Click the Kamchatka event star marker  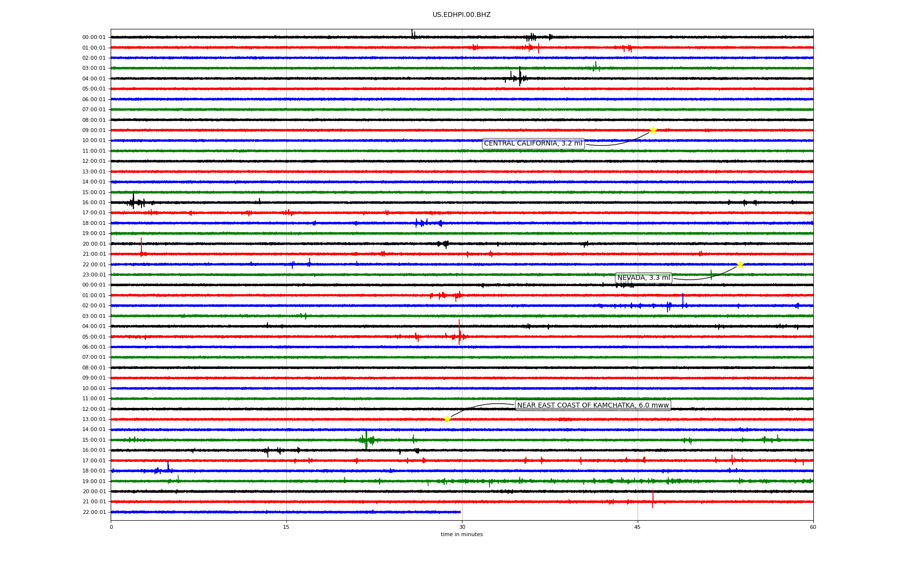click(x=447, y=419)
